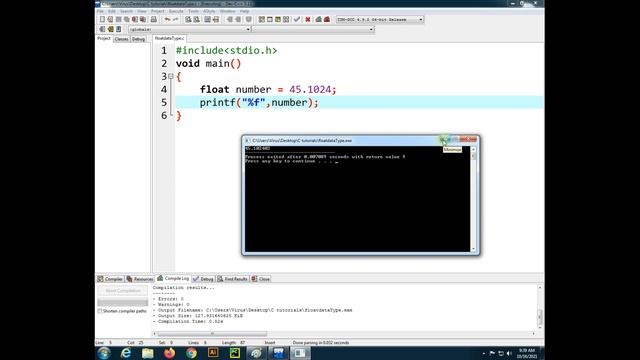Image resolution: width=640 pixels, height=360 pixels.
Task: Switch to the Compile Log tab
Action: pos(173,278)
